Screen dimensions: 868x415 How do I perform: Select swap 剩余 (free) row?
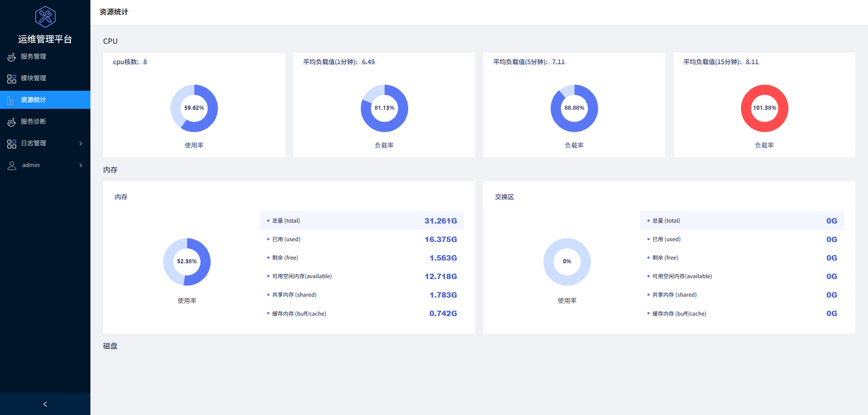point(742,258)
